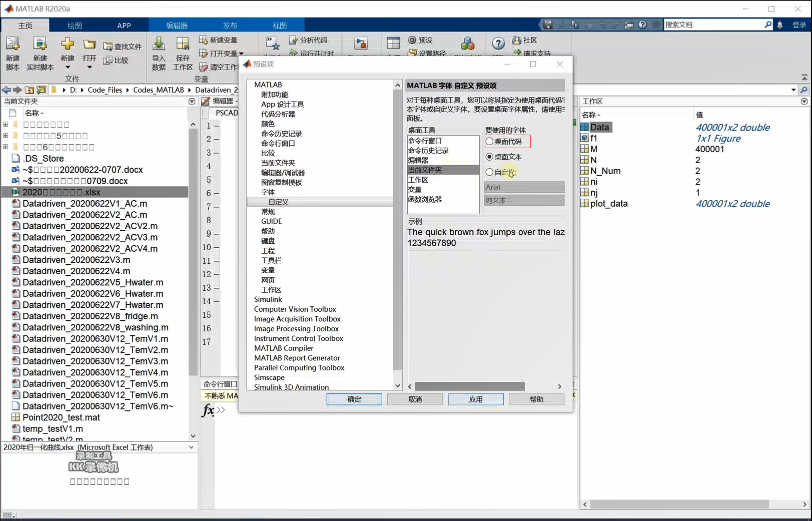Switch to the 绘图 ribbon tab

pyautogui.click(x=74, y=25)
